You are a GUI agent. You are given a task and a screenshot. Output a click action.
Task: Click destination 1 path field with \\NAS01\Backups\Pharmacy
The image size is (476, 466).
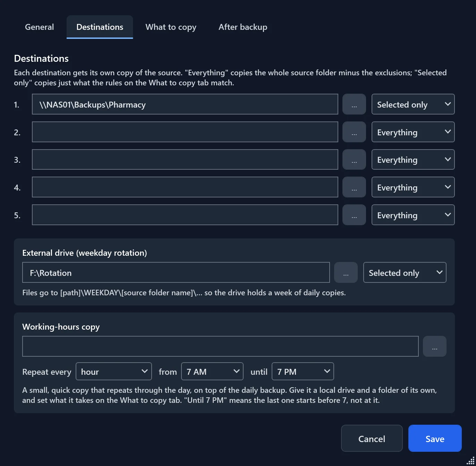[185, 104]
